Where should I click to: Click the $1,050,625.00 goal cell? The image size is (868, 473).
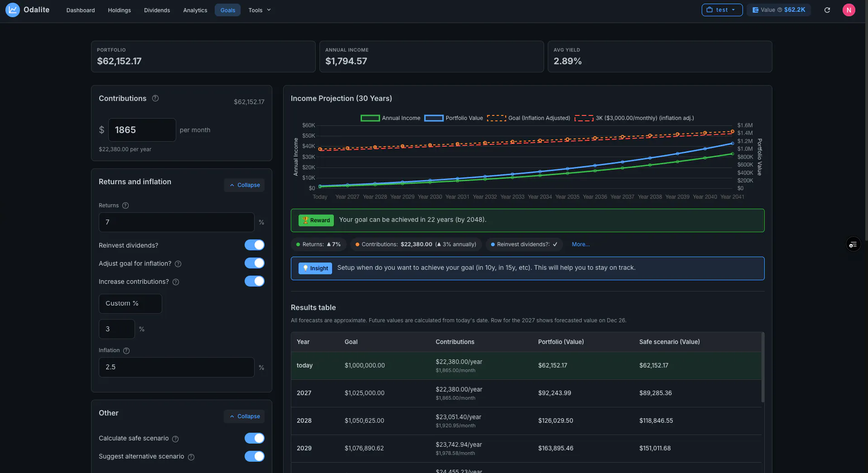[x=364, y=421]
